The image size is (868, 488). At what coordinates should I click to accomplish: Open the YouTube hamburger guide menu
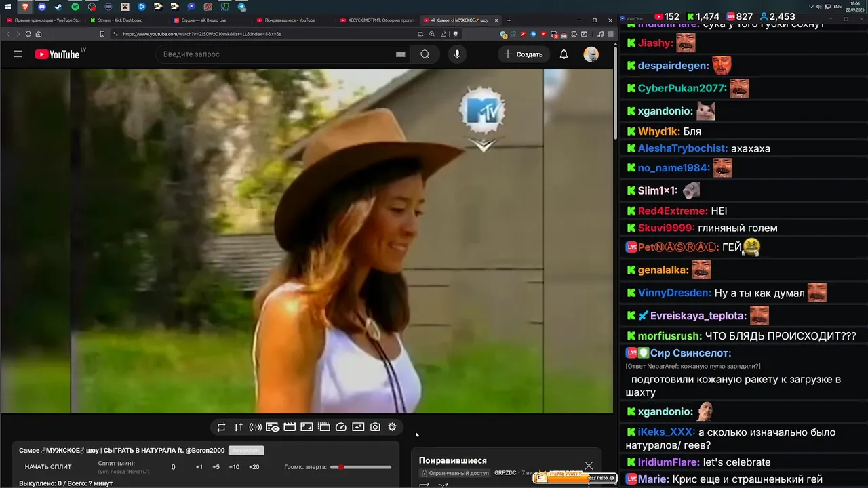tap(18, 54)
